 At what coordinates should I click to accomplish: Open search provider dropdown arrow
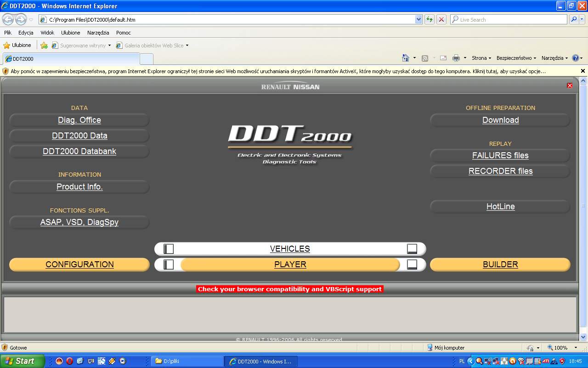[582, 19]
